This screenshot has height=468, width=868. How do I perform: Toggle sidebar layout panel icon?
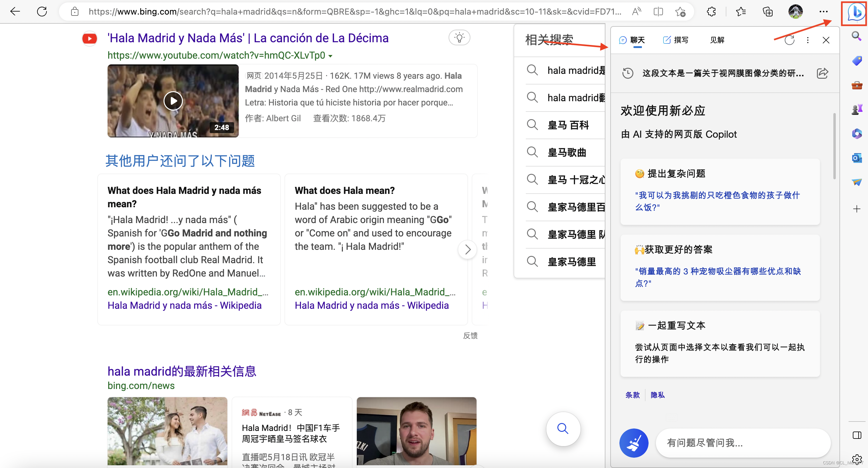point(856,435)
